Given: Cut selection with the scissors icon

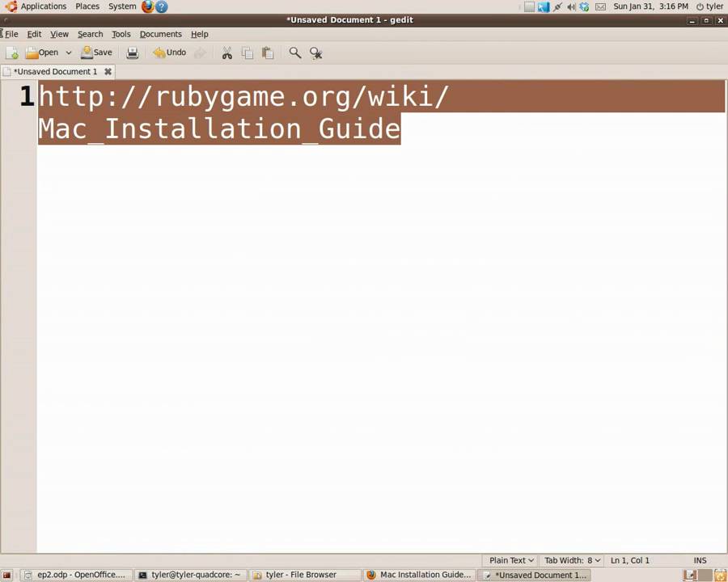Looking at the screenshot, I should [226, 53].
